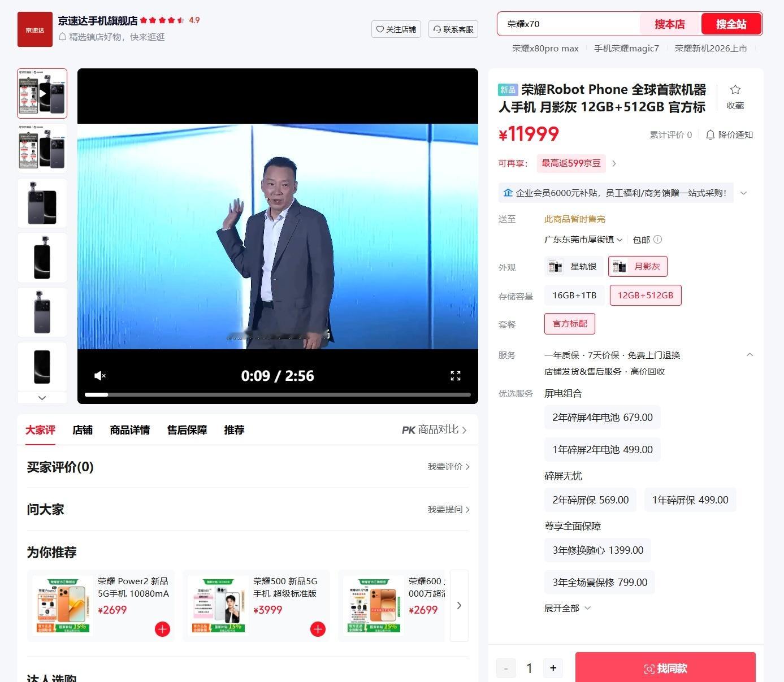Click the 京速达手机旗舰店 store name
The width and height of the screenshot is (784, 682).
pyautogui.click(x=98, y=20)
